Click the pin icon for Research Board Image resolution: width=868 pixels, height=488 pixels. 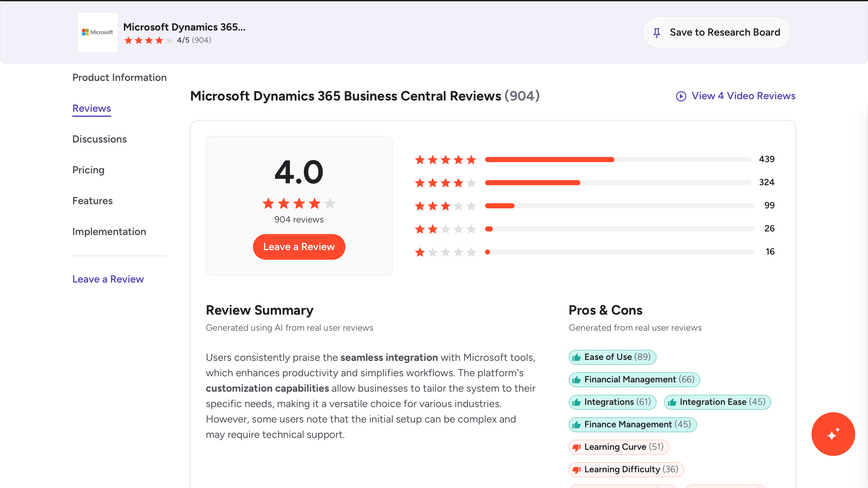(656, 33)
